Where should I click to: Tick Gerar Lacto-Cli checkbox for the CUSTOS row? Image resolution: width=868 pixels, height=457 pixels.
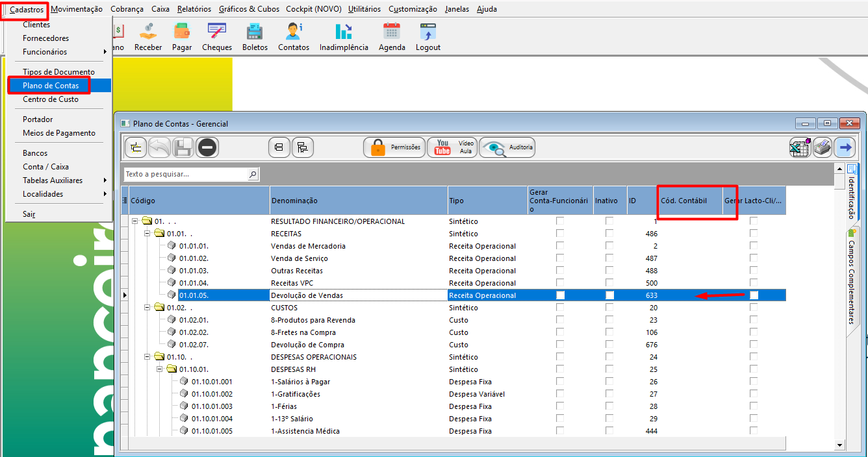point(754,308)
